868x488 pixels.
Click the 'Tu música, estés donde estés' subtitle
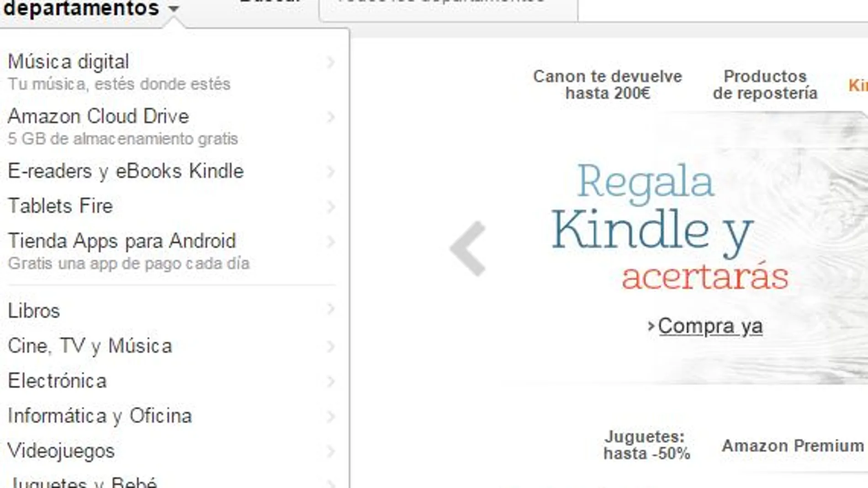119,84
